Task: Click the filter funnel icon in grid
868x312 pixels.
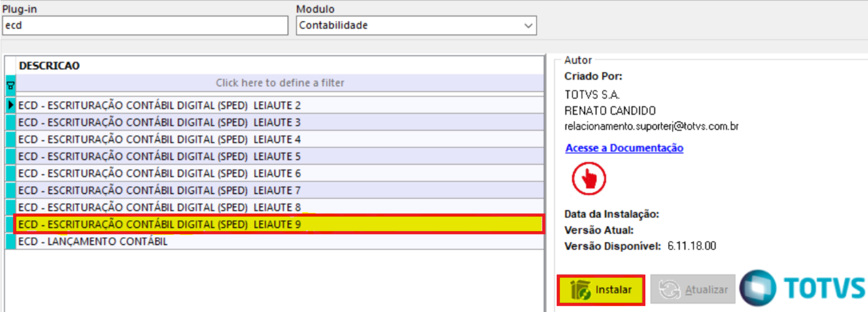Action: (10, 85)
